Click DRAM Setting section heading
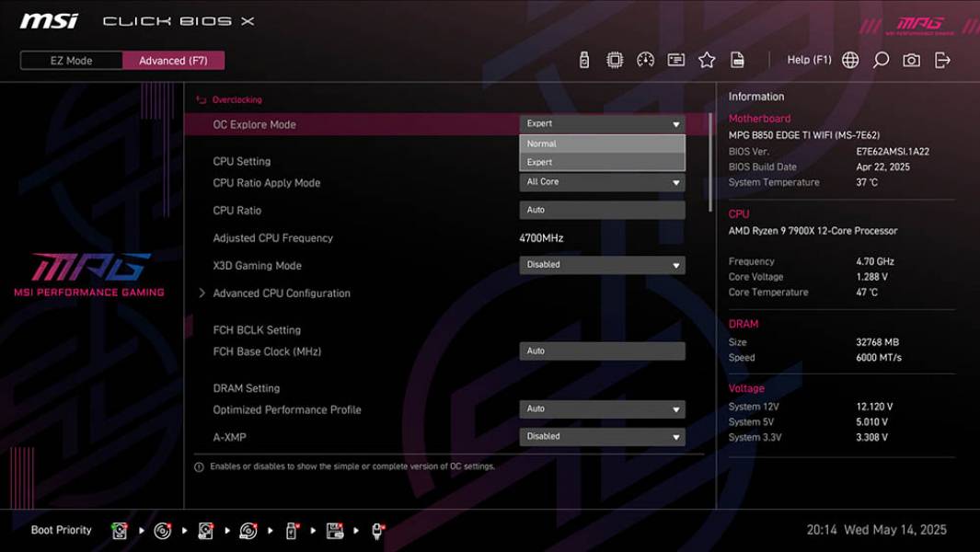The image size is (980, 552). [247, 388]
